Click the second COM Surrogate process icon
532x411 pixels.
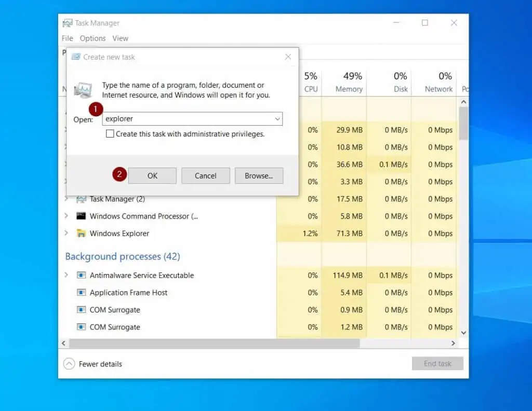pyautogui.click(x=81, y=327)
